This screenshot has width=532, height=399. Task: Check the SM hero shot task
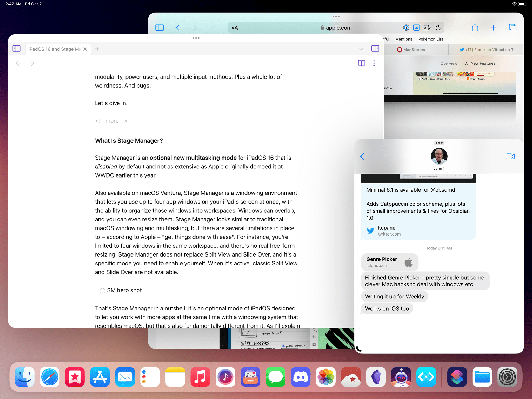click(x=102, y=291)
